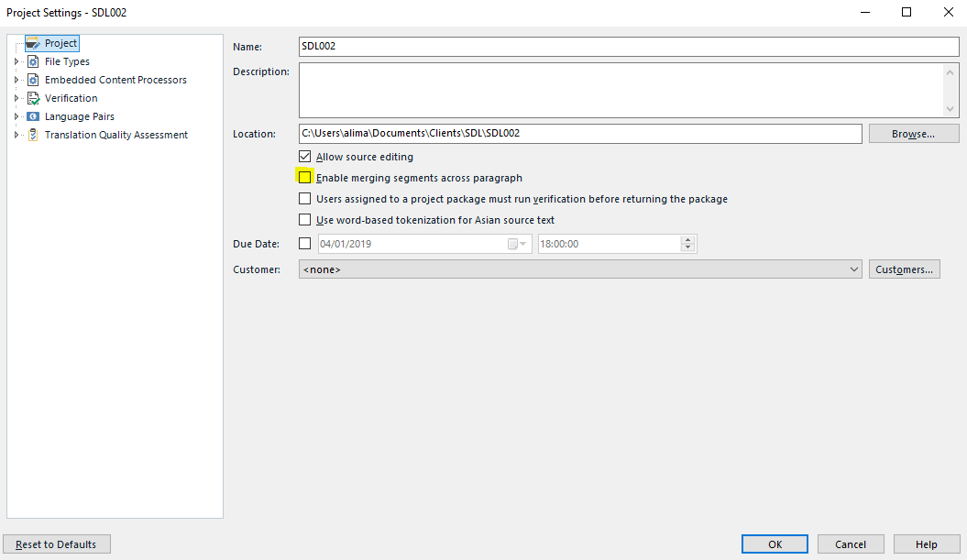
Task: Open the Customer dropdown list
Action: tap(580, 269)
